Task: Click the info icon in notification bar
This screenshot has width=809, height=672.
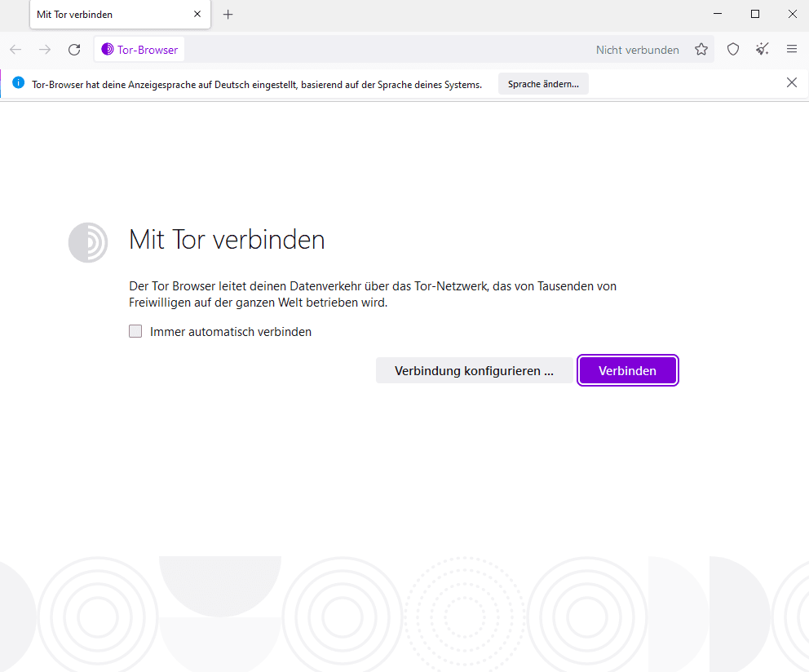Action: click(19, 82)
